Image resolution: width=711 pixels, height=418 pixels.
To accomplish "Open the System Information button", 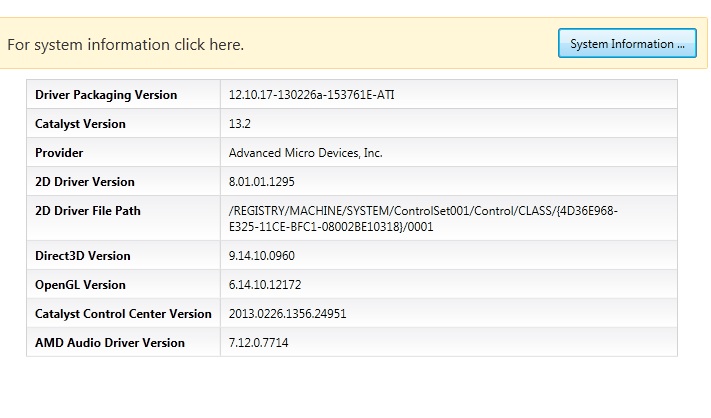I will pyautogui.click(x=627, y=44).
